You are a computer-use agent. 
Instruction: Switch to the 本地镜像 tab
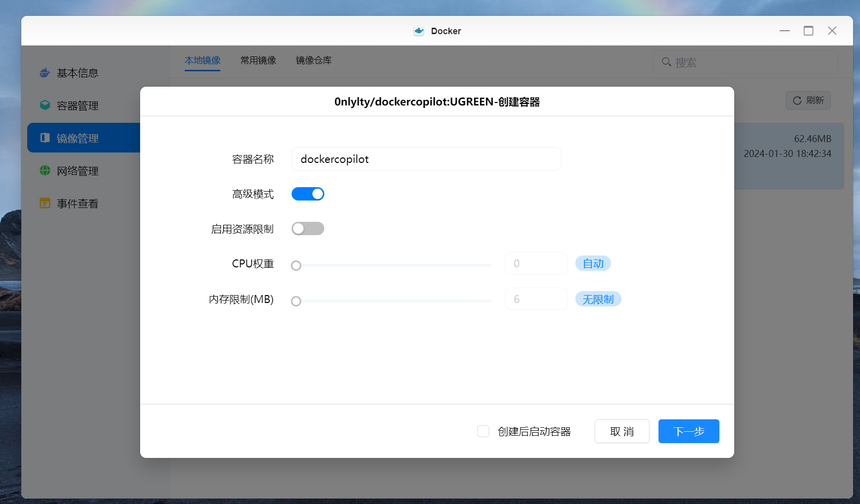[202, 60]
